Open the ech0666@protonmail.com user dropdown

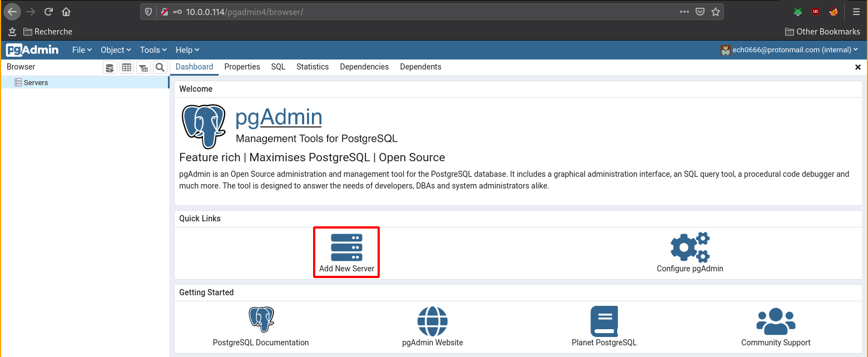coord(789,50)
